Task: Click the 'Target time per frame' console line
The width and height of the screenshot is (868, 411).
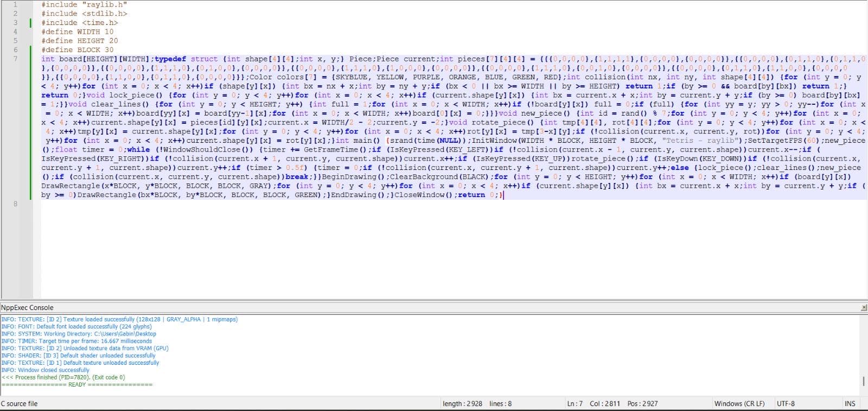Action: point(76,341)
